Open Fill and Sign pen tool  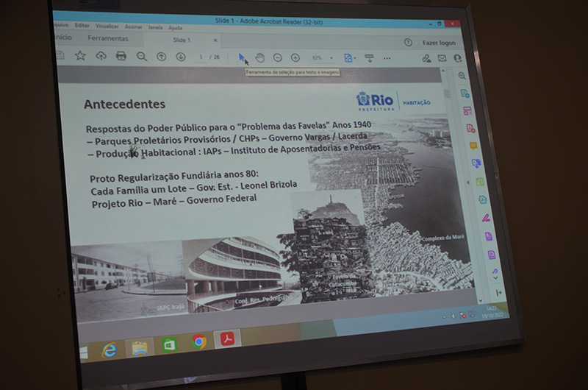486,218
